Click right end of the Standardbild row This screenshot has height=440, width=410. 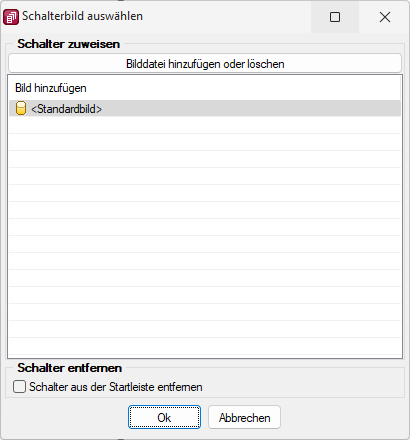[383, 109]
